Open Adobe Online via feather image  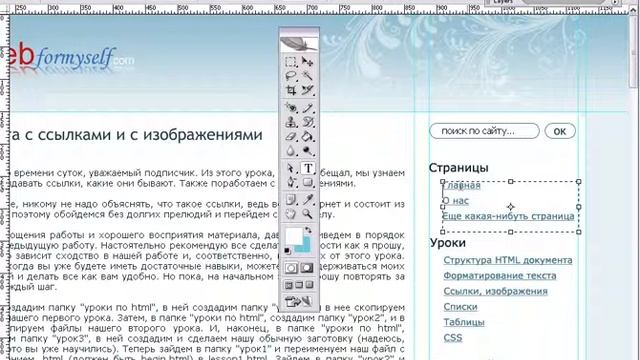point(300,43)
